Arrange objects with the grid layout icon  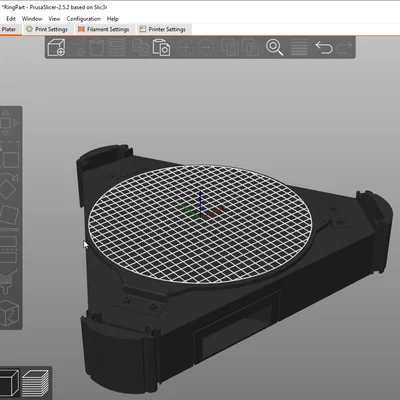(x=117, y=47)
